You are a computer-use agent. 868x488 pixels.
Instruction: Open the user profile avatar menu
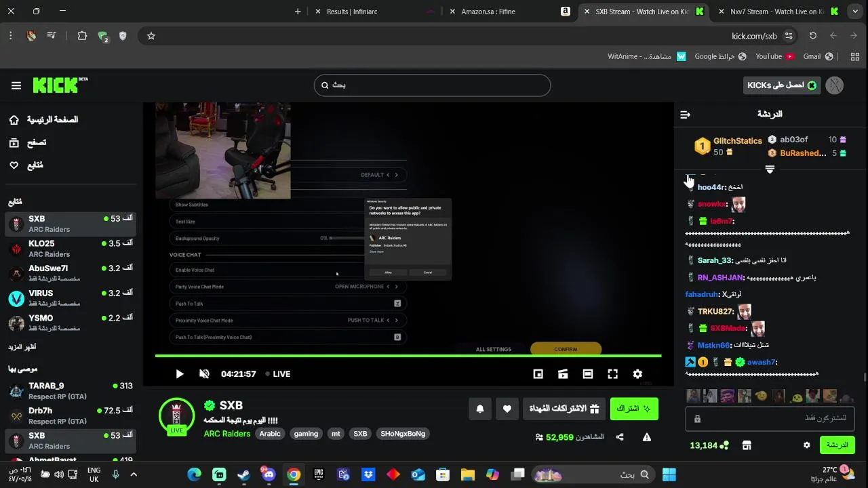835,85
